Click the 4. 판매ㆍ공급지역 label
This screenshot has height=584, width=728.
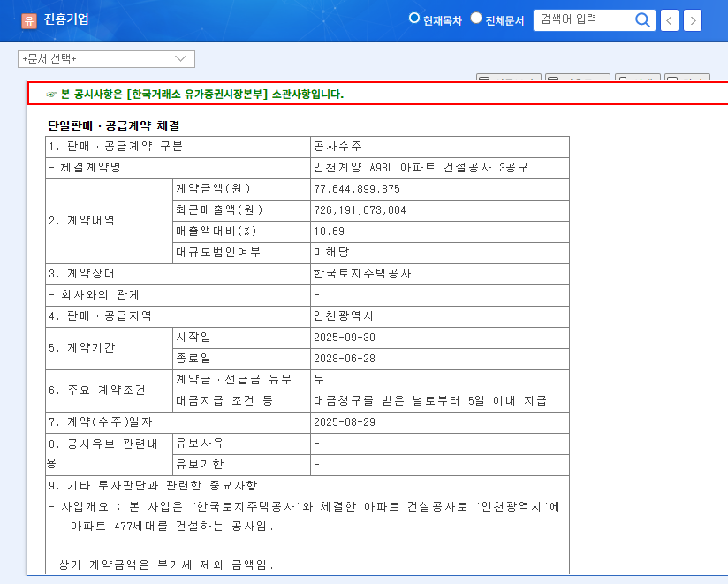point(100,316)
